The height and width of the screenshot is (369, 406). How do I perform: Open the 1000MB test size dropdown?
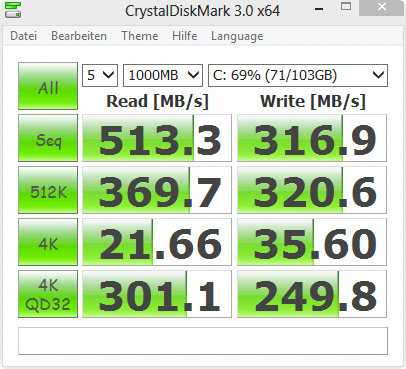pos(163,75)
